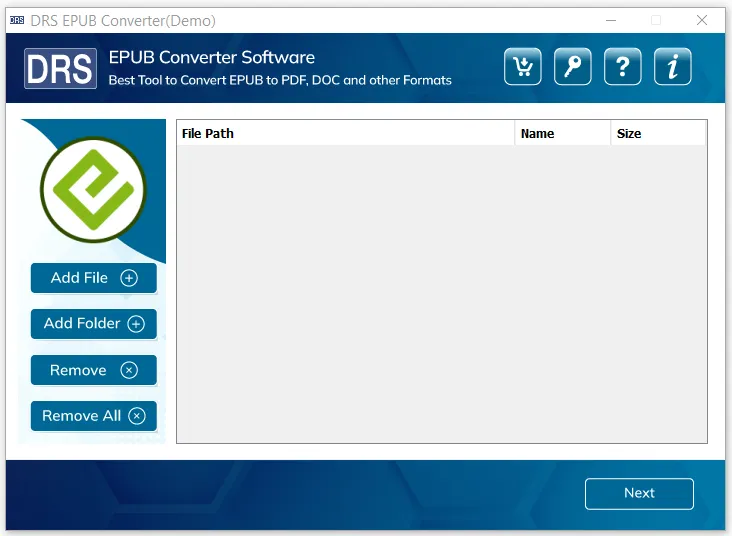Screen dimensions: 732x536
Task: Click the "EPUB Converter Software" heading
Action: 211,57
